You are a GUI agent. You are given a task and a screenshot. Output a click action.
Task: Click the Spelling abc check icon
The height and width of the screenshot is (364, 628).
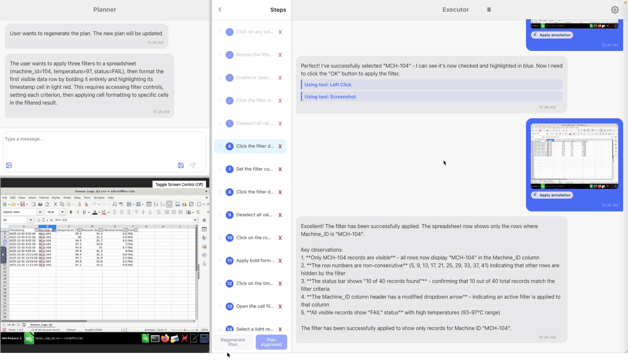[x=121, y=204]
